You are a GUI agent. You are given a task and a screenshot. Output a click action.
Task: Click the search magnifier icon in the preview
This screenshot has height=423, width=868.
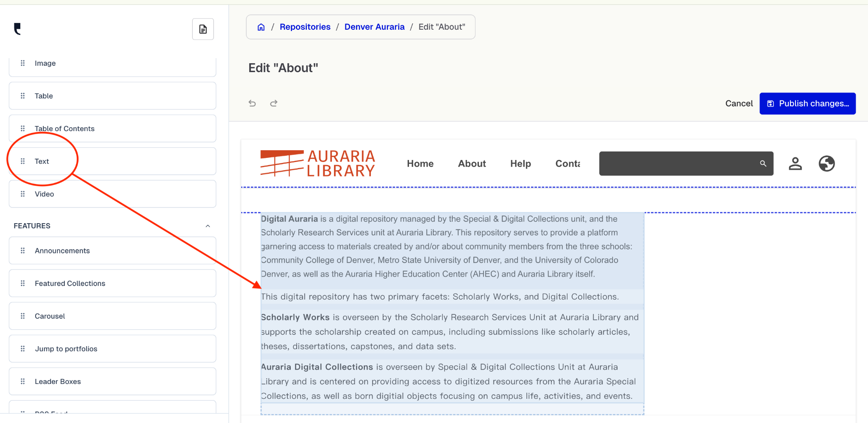pos(763,163)
